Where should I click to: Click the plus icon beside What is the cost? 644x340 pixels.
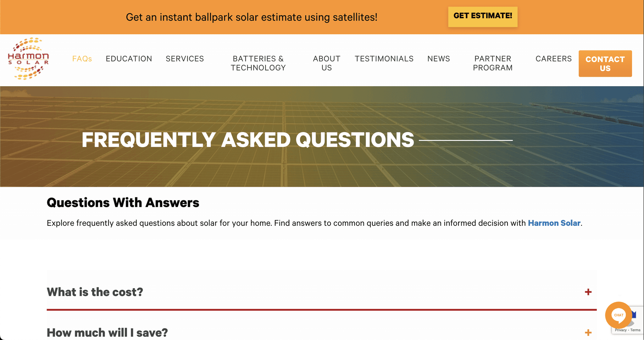pyautogui.click(x=588, y=292)
